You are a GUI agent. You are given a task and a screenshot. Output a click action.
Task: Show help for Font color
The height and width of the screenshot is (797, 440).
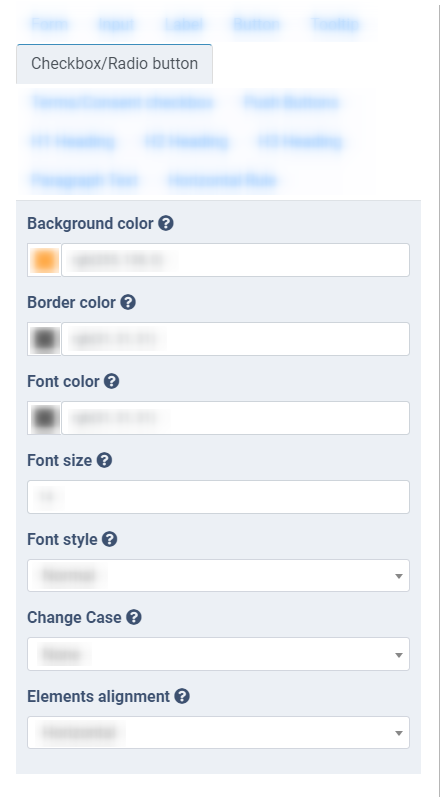click(x=112, y=381)
